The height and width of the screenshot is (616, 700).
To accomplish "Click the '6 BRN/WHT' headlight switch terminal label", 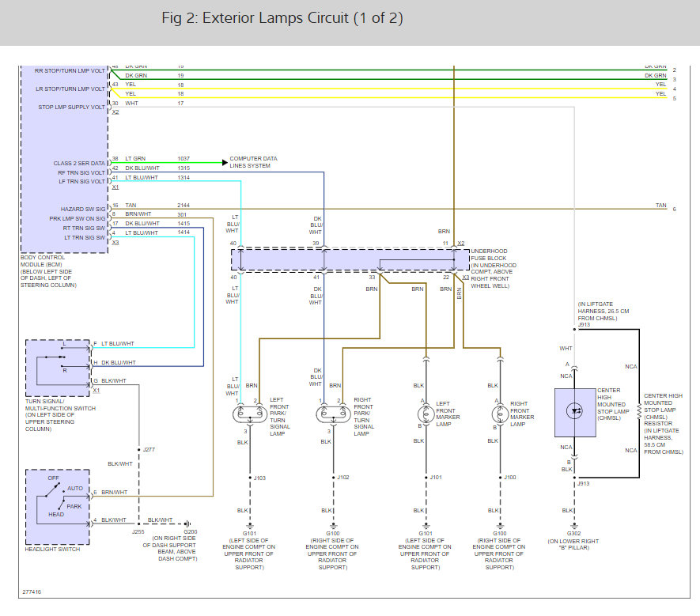I will pyautogui.click(x=110, y=493).
